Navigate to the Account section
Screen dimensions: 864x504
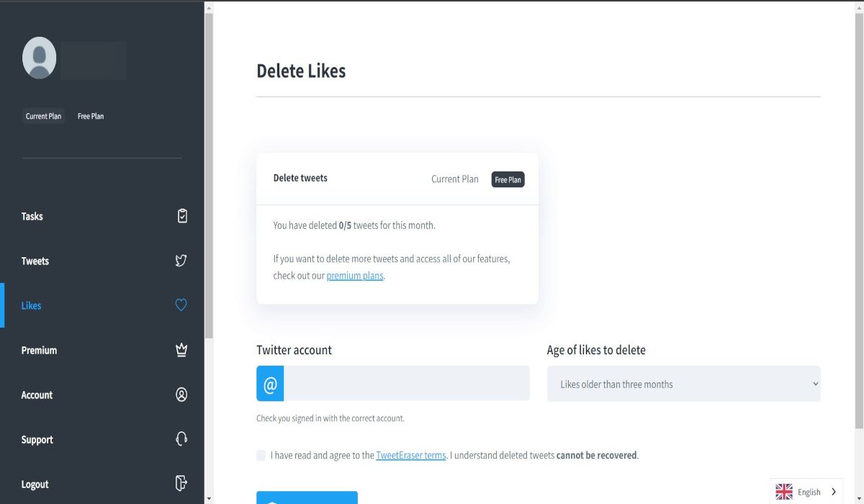coord(37,395)
